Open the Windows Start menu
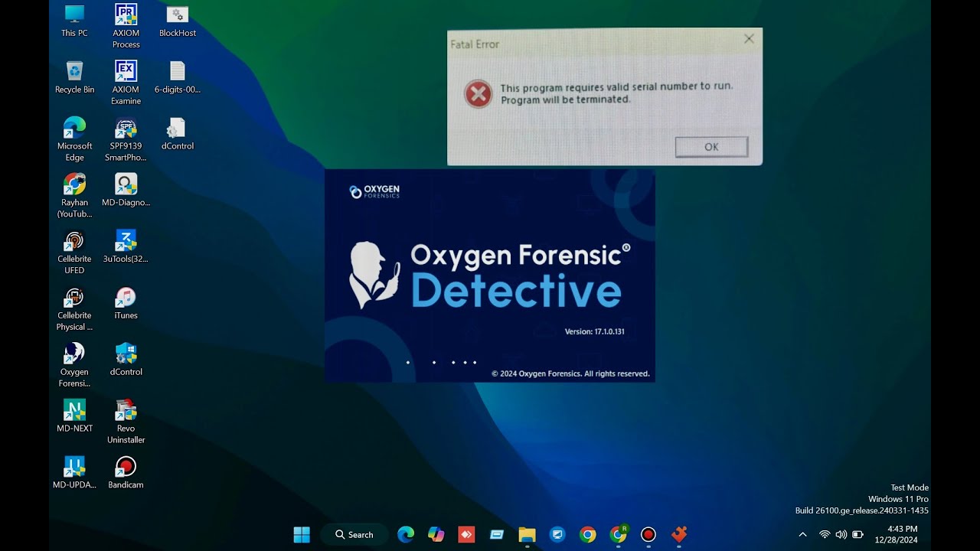The image size is (980, 551). pyautogui.click(x=302, y=534)
